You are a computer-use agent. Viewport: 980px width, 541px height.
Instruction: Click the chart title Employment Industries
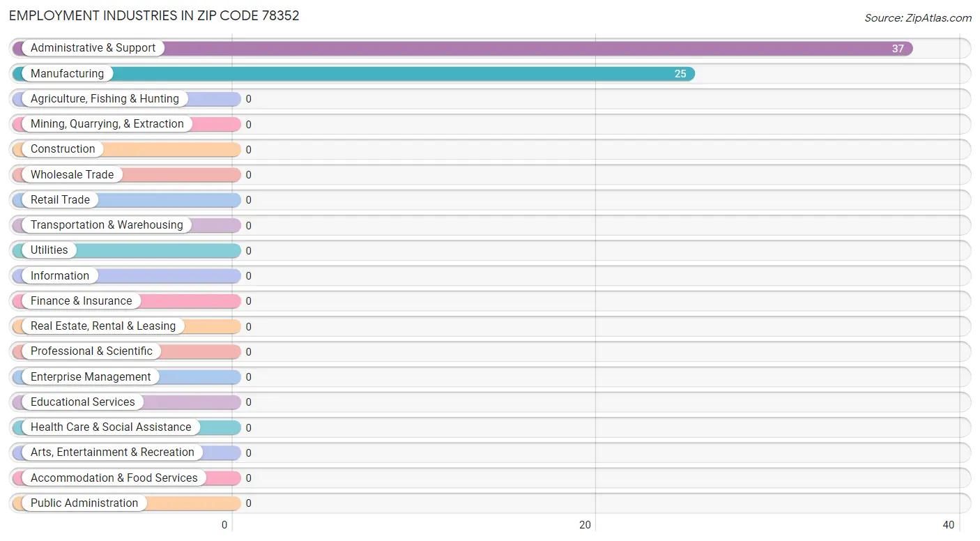click(x=154, y=15)
